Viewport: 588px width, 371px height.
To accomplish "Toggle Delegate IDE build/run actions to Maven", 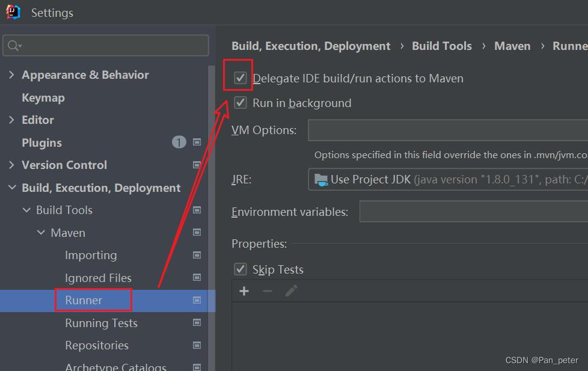I will (240, 78).
